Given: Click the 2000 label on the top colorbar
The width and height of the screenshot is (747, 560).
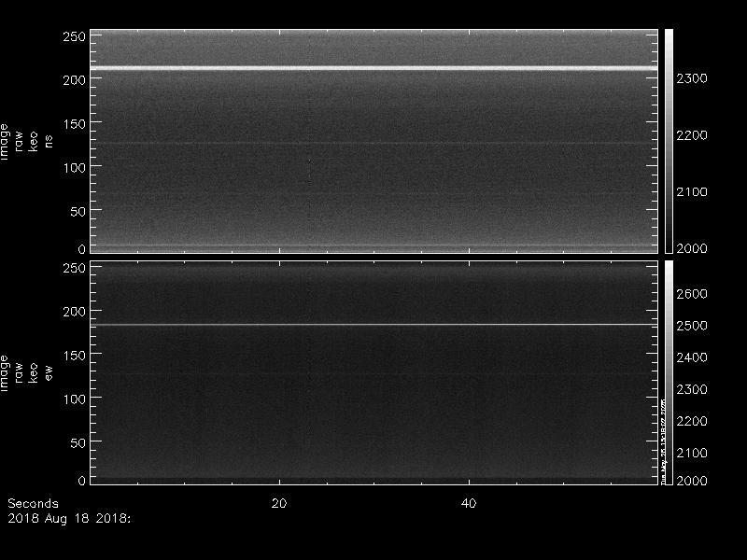Looking at the screenshot, I should pyautogui.click(x=692, y=248).
